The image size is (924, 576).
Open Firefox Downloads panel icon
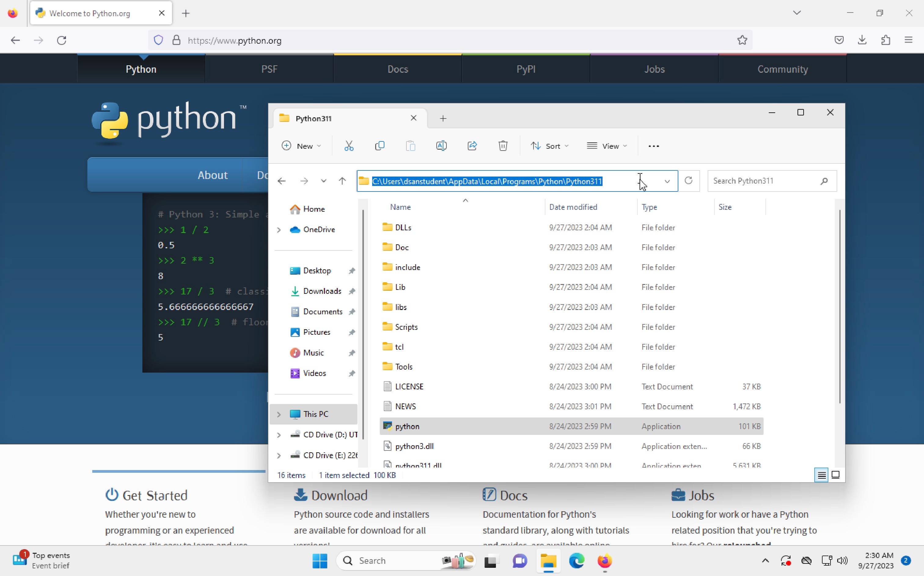coord(862,40)
